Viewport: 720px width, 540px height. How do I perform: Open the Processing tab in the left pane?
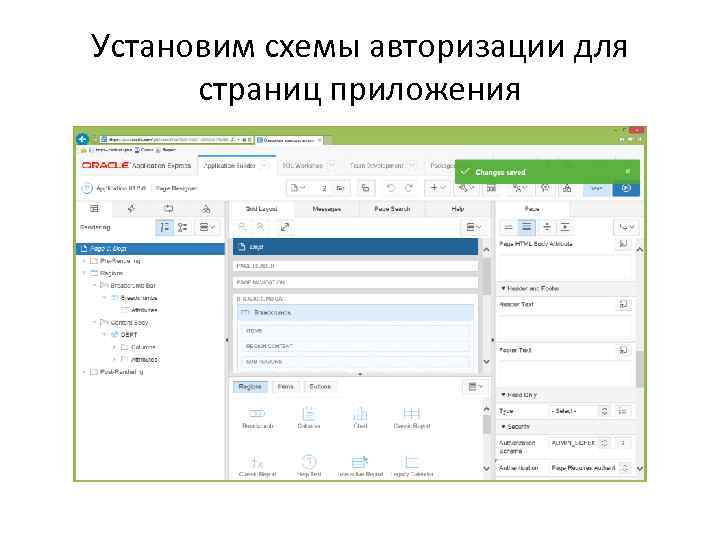pyautogui.click(x=169, y=209)
